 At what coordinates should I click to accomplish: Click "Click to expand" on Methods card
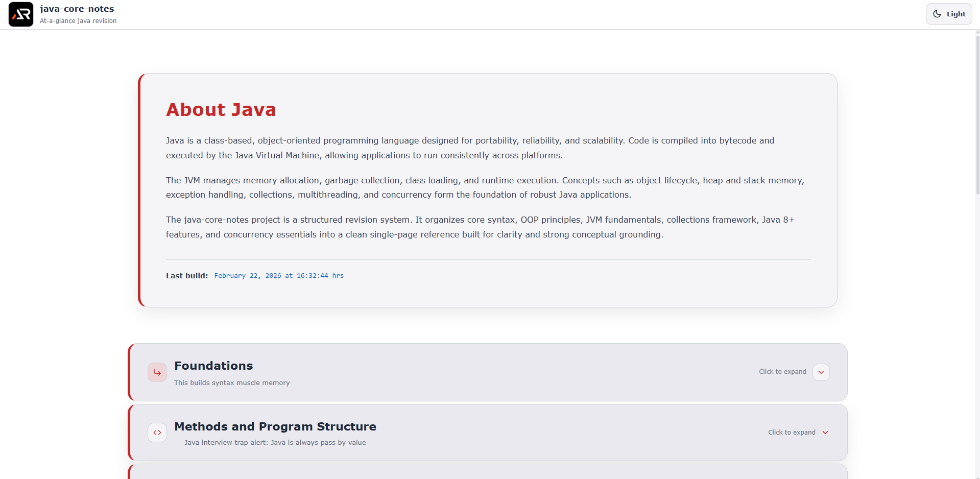[x=792, y=433]
